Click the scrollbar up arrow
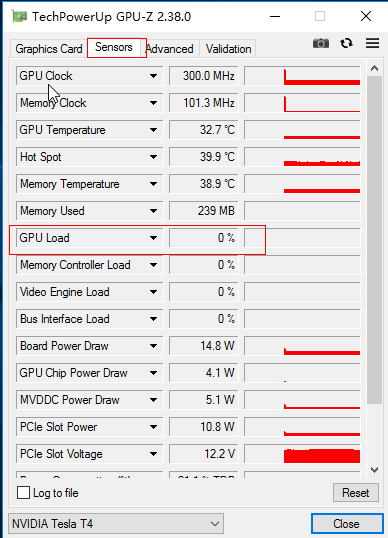 (374, 68)
